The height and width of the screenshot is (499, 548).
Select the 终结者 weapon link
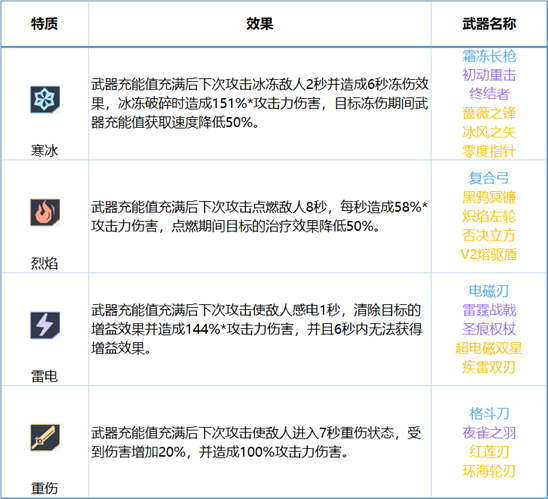click(x=489, y=94)
